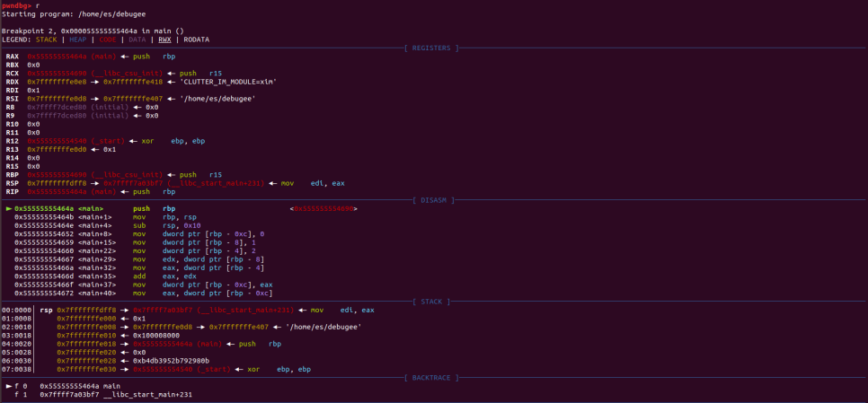868x403 pixels.
Task: Click the '[ STACK ]' section header
Action: pyautogui.click(x=431, y=302)
